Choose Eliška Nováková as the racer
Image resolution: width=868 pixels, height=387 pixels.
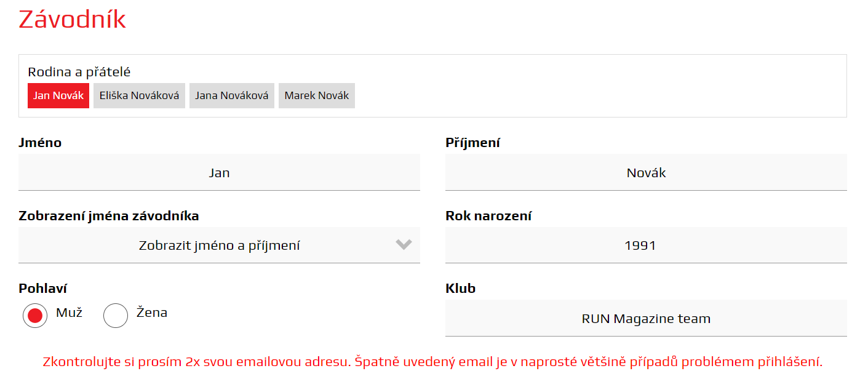pyautogui.click(x=139, y=95)
